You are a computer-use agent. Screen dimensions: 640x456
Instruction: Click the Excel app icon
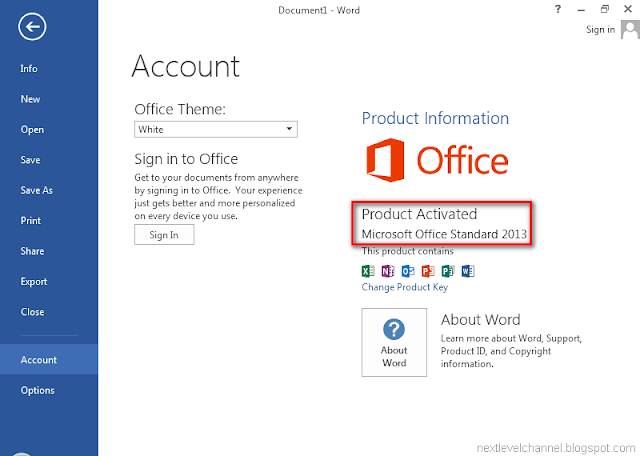(368, 271)
